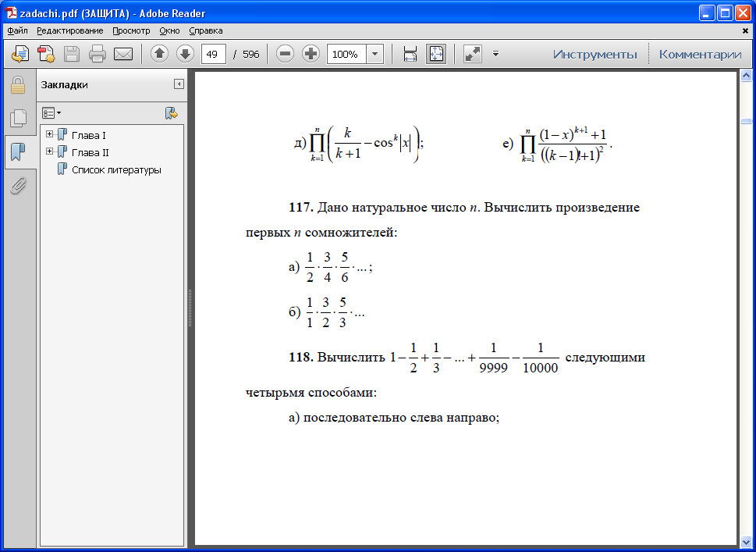Screen dimensions: 756x552
Task: Open the Редактирование menu
Action: coord(70,30)
